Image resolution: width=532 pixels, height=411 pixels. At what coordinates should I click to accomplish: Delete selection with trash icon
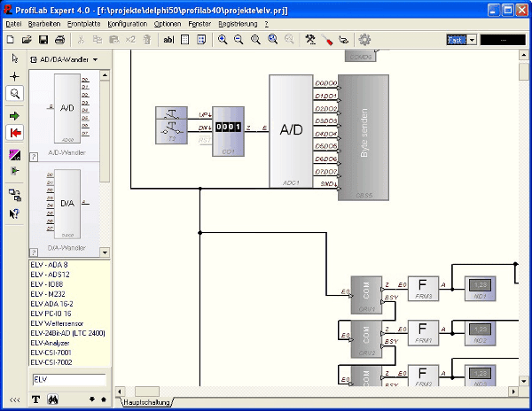coord(147,40)
